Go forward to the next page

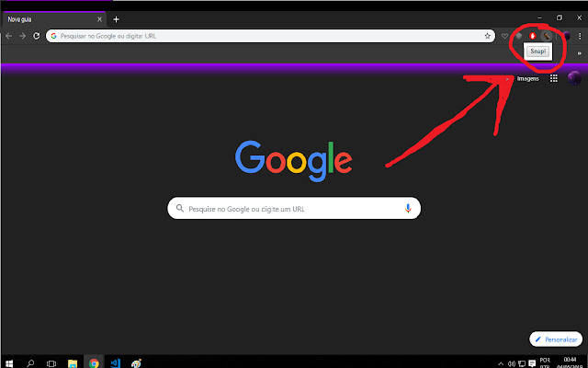click(22, 36)
